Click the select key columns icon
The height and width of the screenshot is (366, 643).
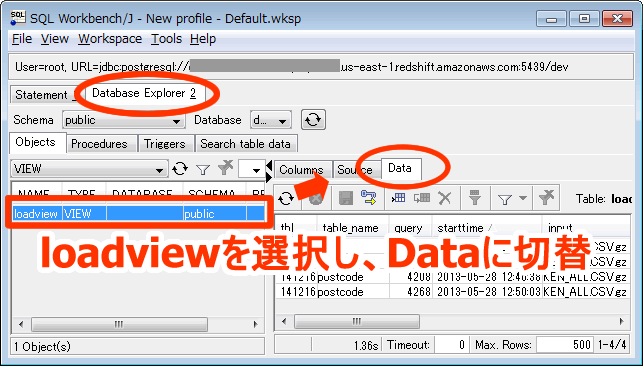coord(368,198)
